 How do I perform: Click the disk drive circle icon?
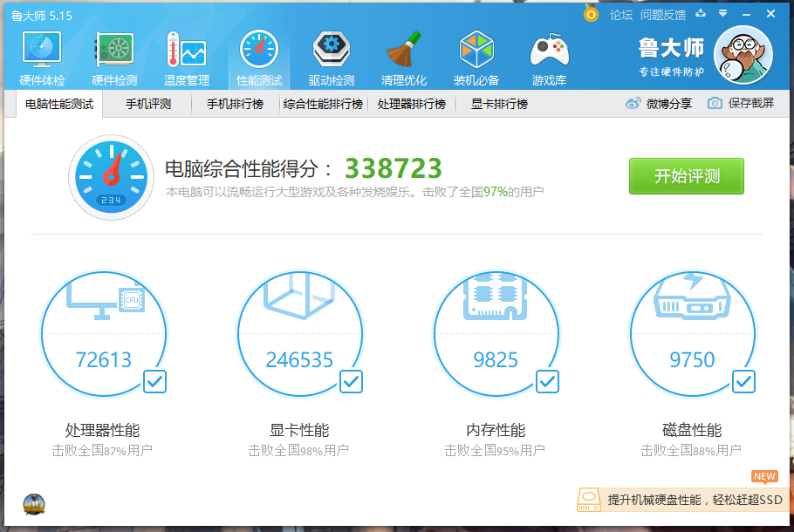(x=692, y=297)
